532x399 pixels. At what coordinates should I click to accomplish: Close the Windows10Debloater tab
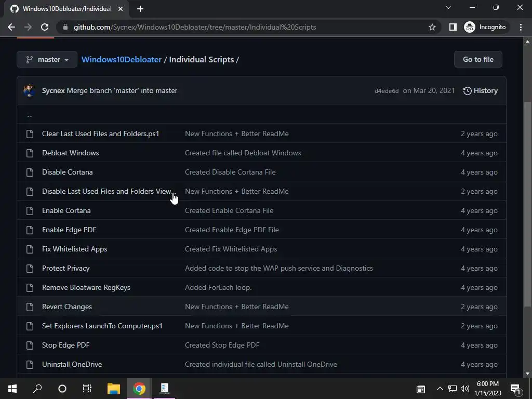[x=121, y=9]
